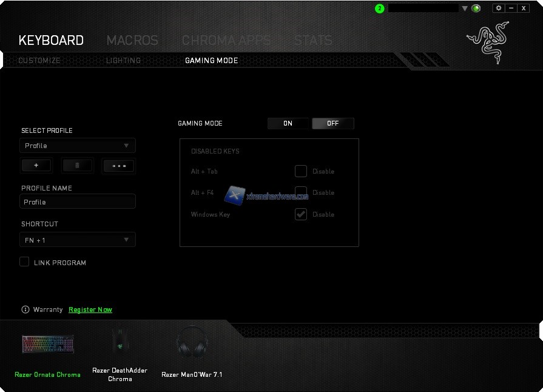Click the green notification badge

tap(380, 8)
